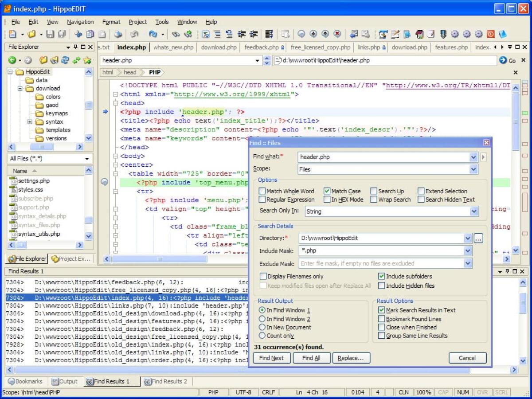This screenshot has width=532, height=399.
Task: Click the Save All toolbar icon
Action: pos(61,34)
